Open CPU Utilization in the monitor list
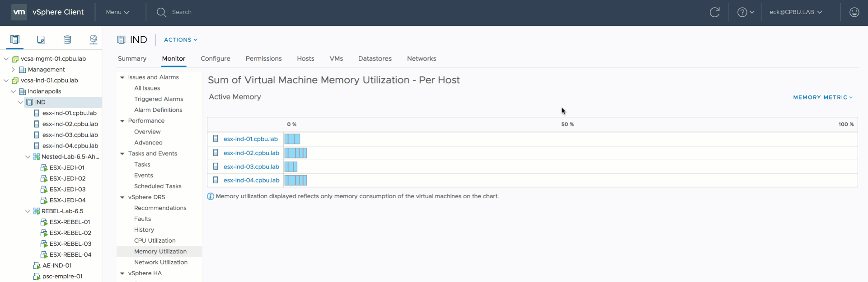This screenshot has width=868, height=282. tap(155, 241)
